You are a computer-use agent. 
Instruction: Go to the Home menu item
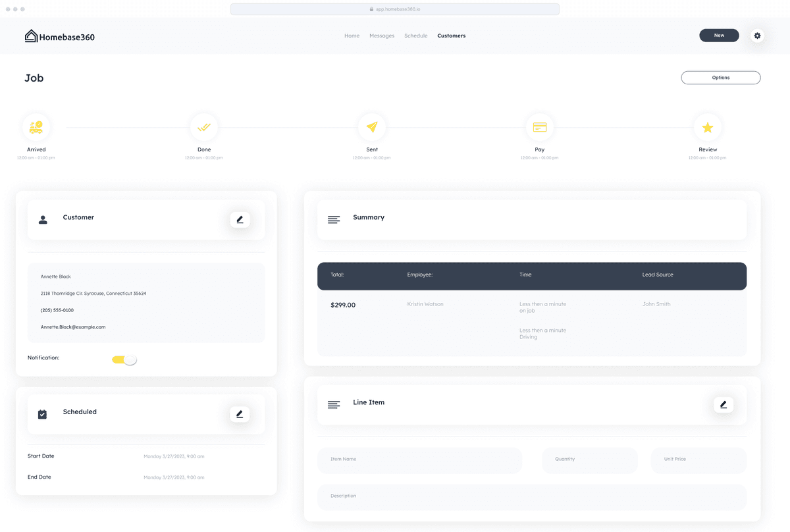[352, 36]
